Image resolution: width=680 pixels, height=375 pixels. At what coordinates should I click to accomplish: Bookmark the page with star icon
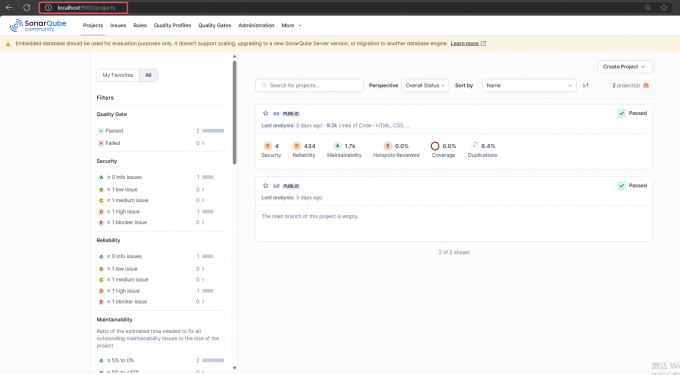click(664, 8)
